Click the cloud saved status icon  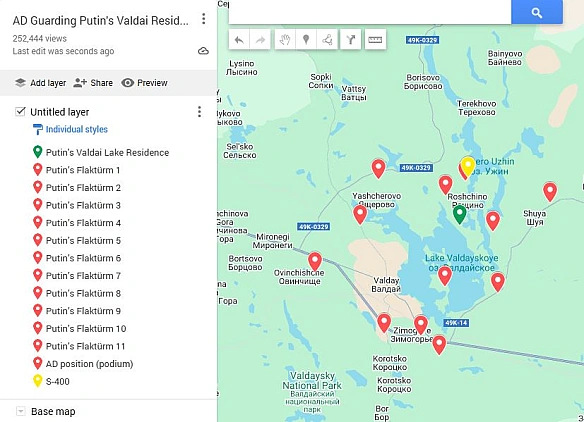tap(203, 51)
